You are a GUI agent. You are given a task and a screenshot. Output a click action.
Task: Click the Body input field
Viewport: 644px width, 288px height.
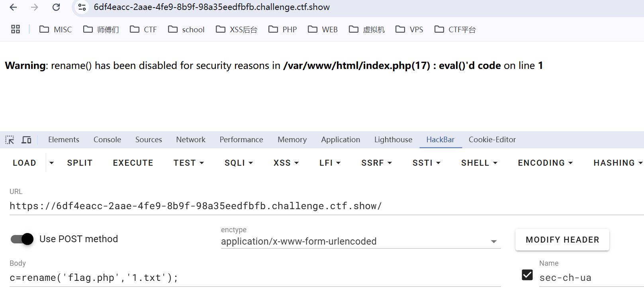tap(255, 278)
